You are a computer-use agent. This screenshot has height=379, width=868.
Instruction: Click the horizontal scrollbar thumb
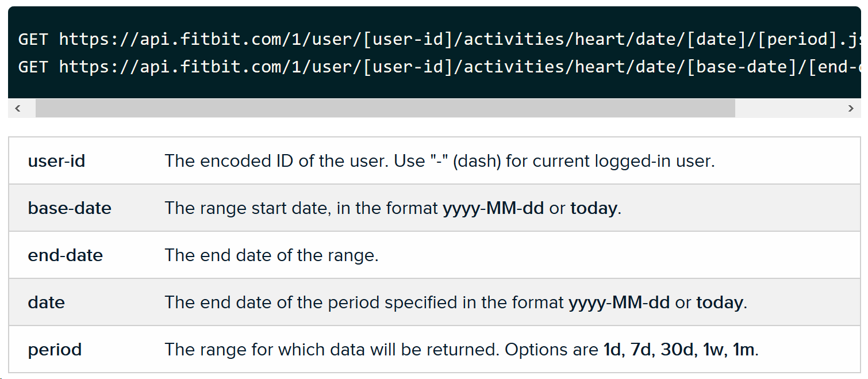385,108
